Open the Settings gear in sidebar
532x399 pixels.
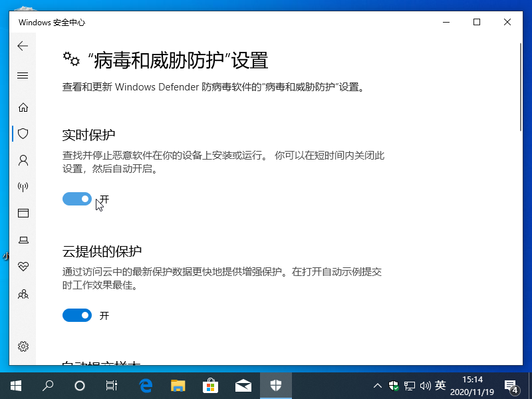[x=23, y=346]
